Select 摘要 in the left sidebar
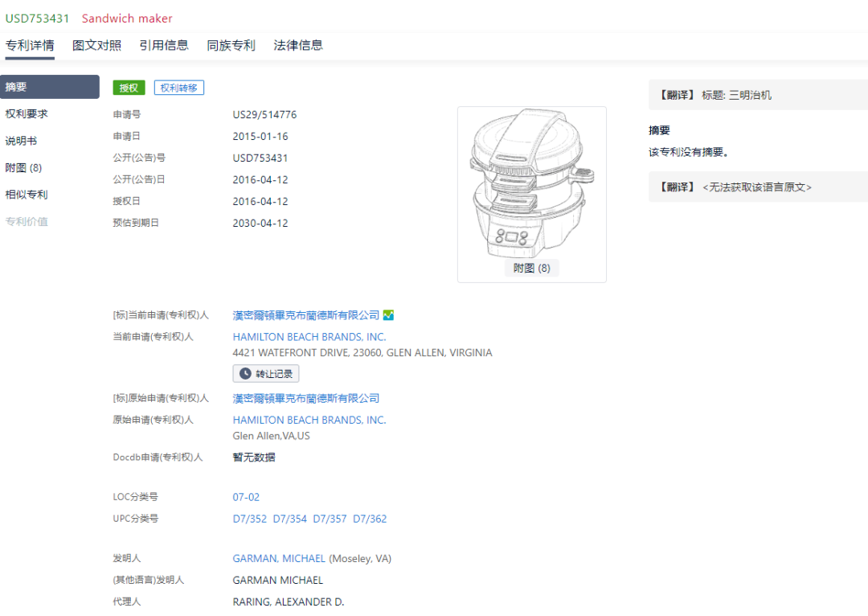The height and width of the screenshot is (616, 868). coord(49,87)
